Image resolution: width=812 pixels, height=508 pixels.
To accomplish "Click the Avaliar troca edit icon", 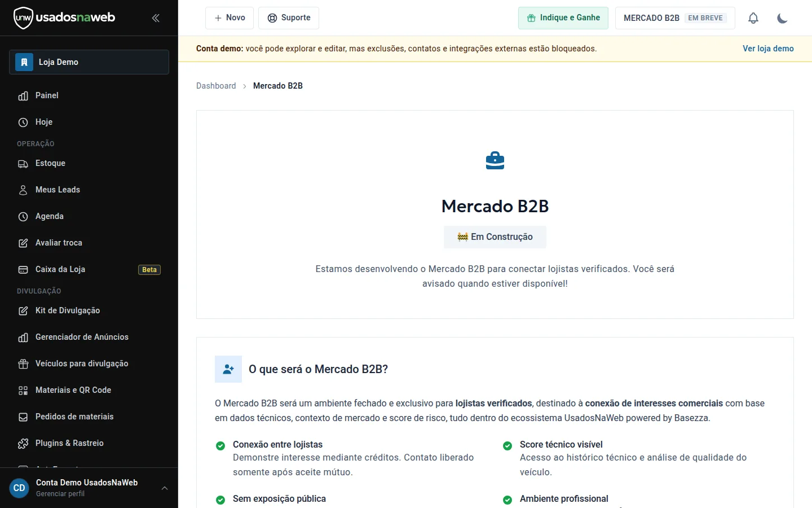I will (x=23, y=243).
